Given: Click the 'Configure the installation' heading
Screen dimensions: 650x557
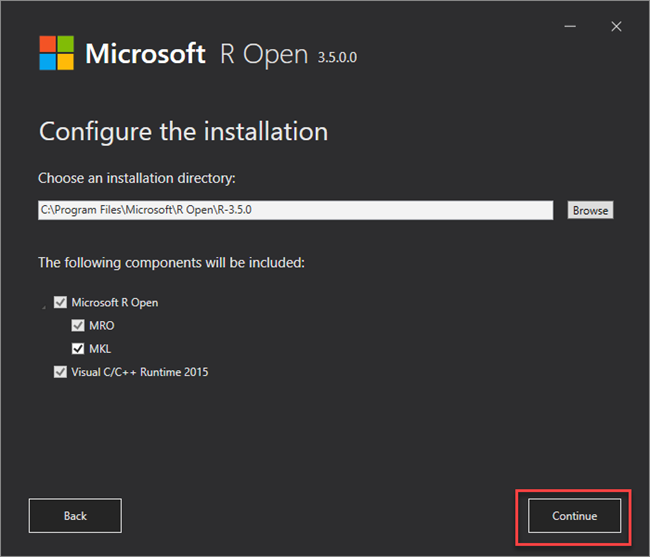Looking at the screenshot, I should [183, 131].
